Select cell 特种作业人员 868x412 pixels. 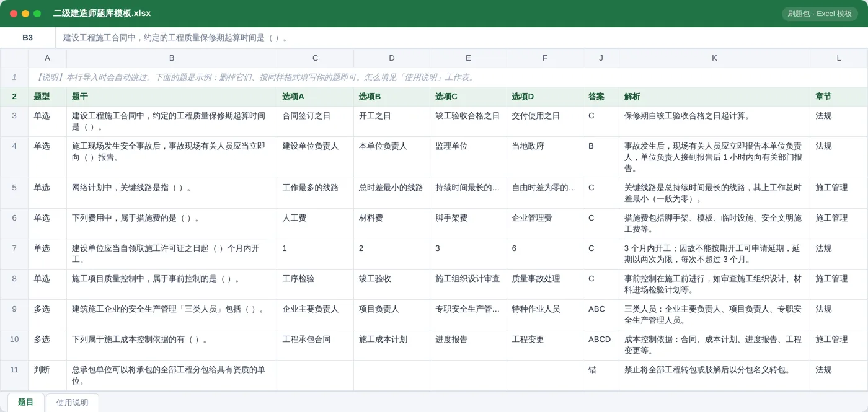(545, 315)
